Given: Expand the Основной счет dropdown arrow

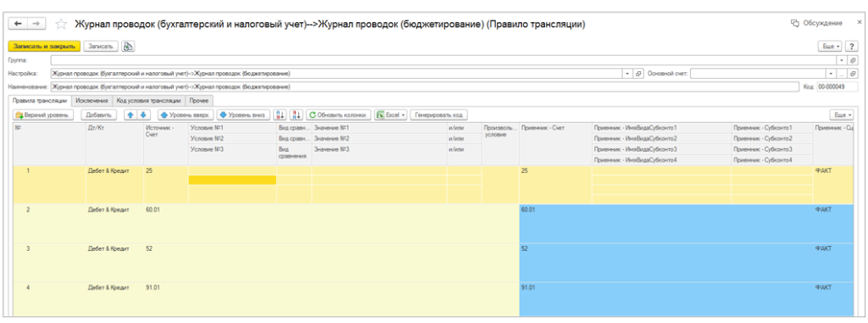Looking at the screenshot, I should (831, 73).
